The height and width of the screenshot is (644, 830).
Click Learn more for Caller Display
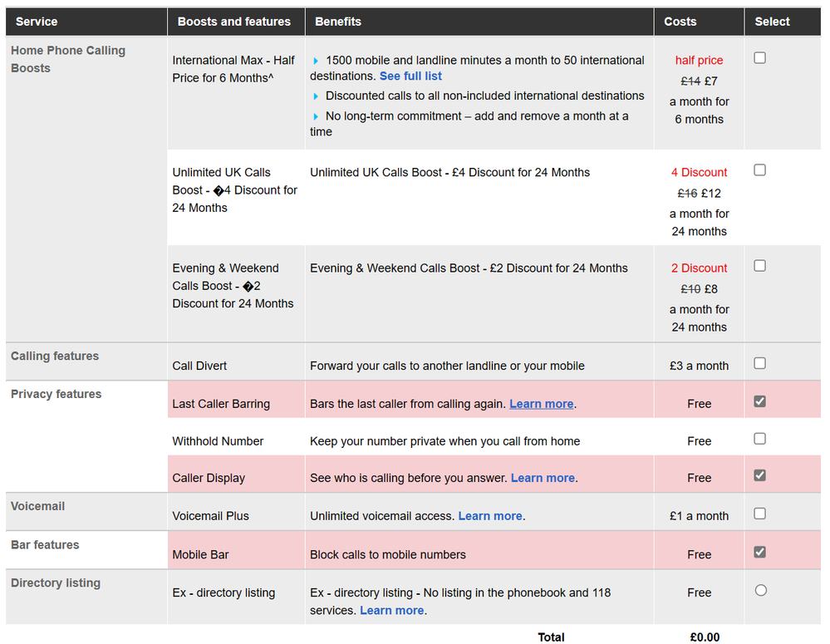[543, 478]
